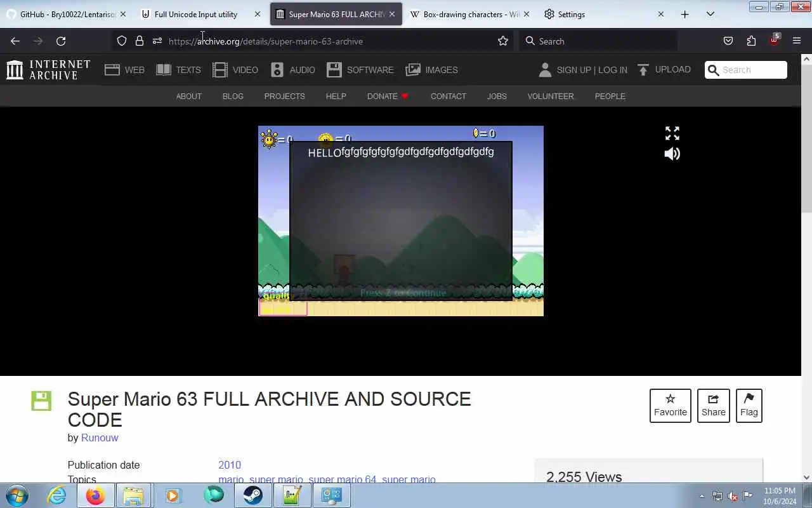List all tabs dropdown arrow
The image size is (812, 508).
710,14
